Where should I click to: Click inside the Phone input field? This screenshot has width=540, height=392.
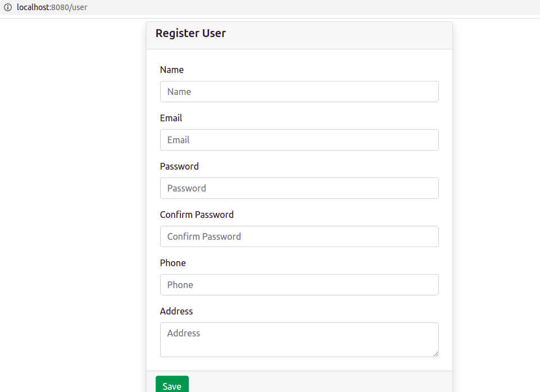(x=299, y=285)
